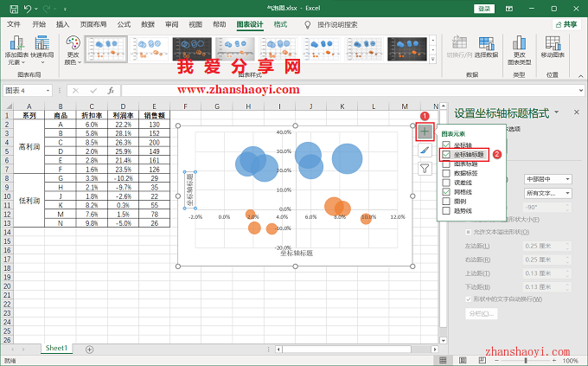Add a new sheet with the plus icon
Screen dimensions: 588x366
point(89,350)
